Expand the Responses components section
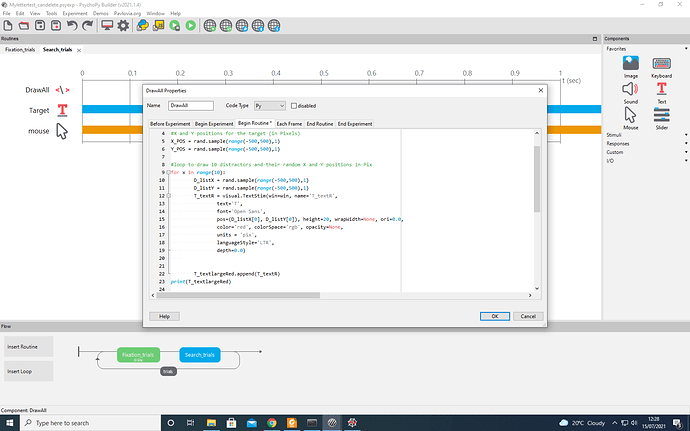The width and height of the screenshot is (690, 431). point(645,144)
